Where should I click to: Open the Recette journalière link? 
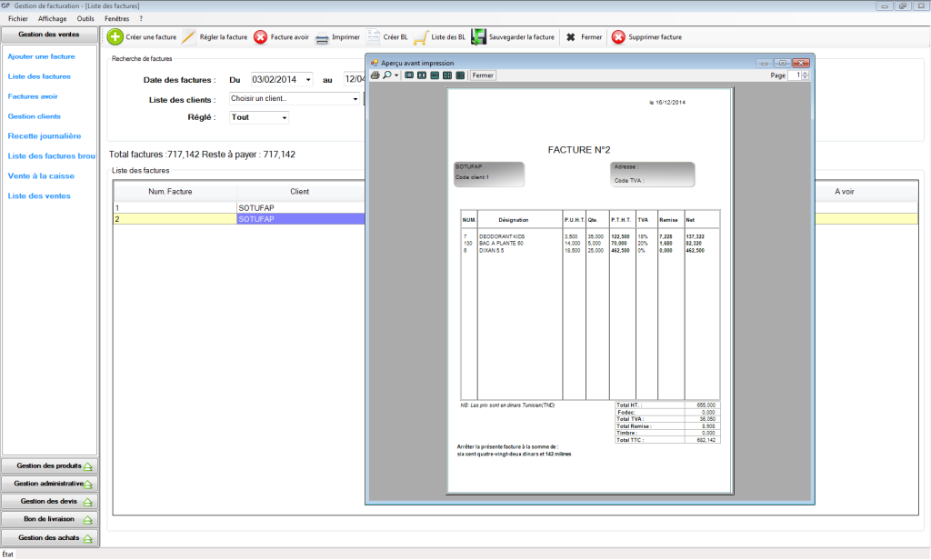(x=45, y=136)
